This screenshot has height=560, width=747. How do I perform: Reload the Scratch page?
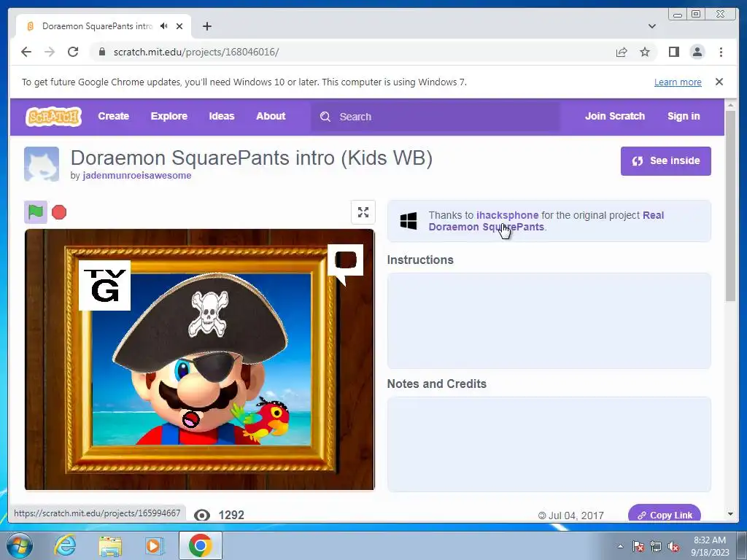tap(73, 52)
